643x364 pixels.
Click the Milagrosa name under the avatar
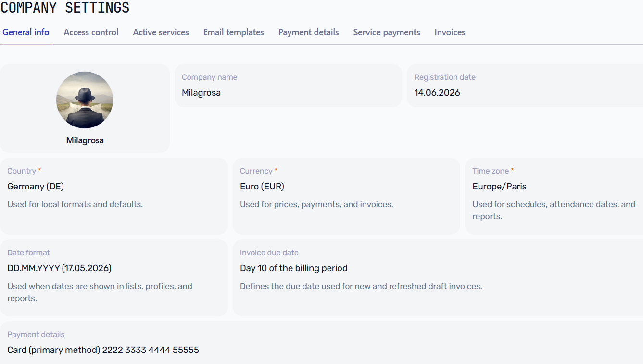(85, 140)
